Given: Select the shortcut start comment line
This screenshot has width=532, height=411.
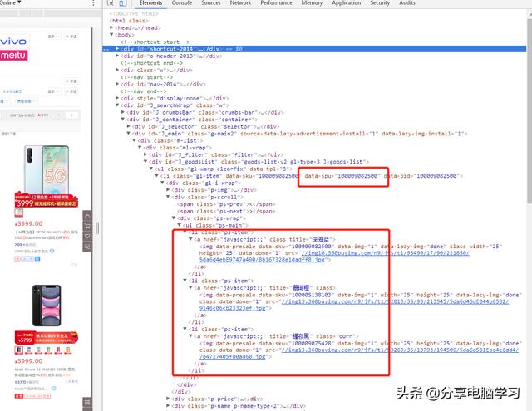Looking at the screenshot, I should coord(155,42).
